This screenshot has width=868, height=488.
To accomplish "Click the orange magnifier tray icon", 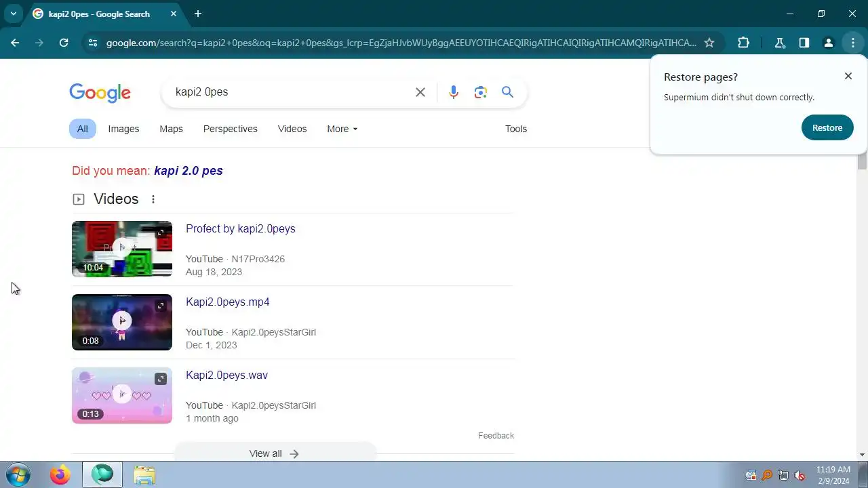I will coord(767,475).
